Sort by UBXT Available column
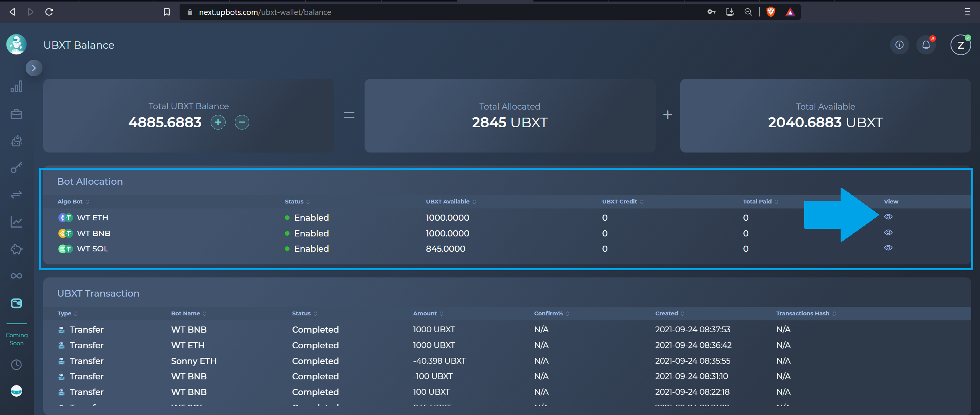980x415 pixels. [451, 202]
